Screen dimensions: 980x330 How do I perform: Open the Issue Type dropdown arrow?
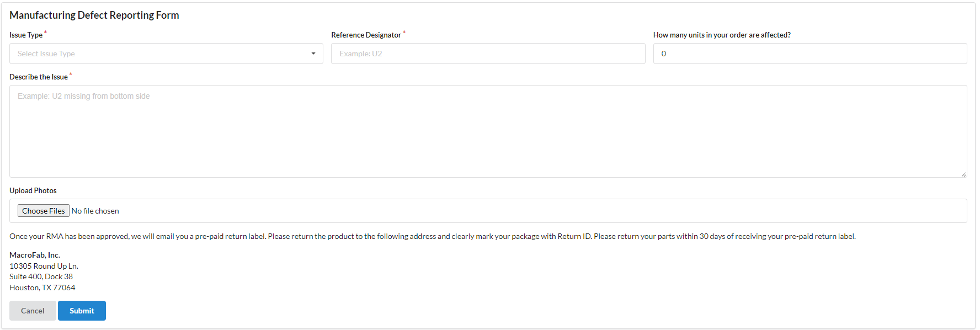pyautogui.click(x=313, y=54)
